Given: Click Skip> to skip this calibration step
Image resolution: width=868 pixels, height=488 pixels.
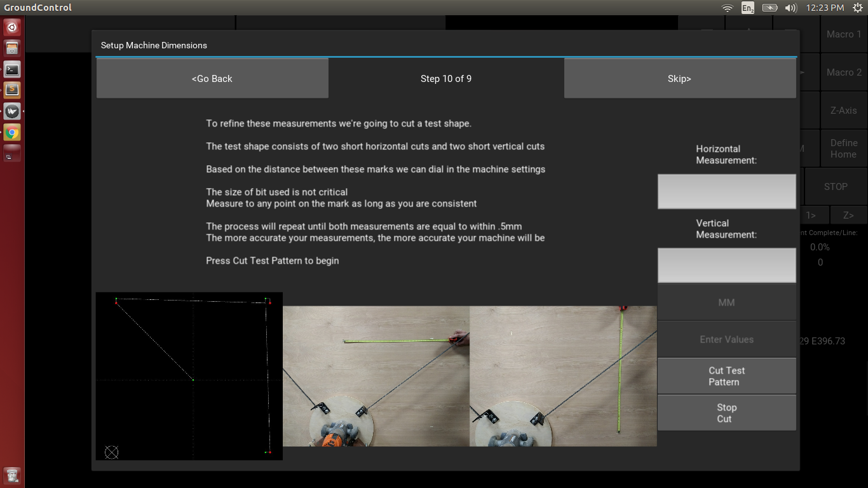Looking at the screenshot, I should pyautogui.click(x=680, y=78).
